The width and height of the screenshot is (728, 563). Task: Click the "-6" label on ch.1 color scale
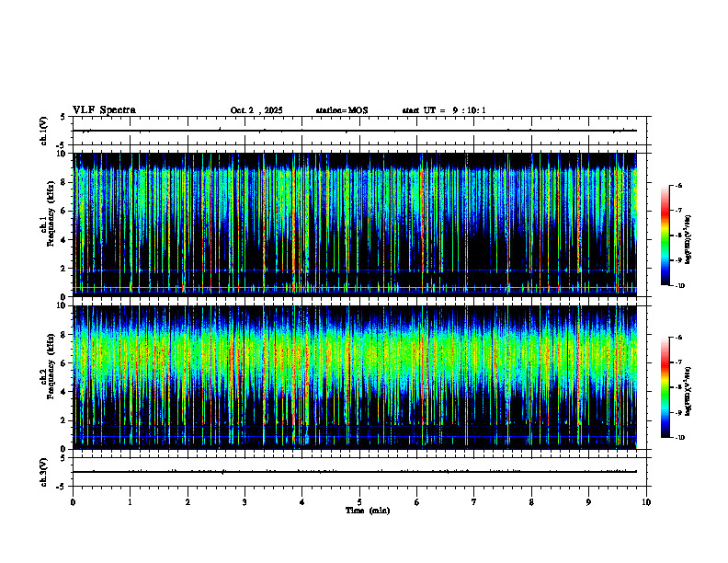(678, 186)
